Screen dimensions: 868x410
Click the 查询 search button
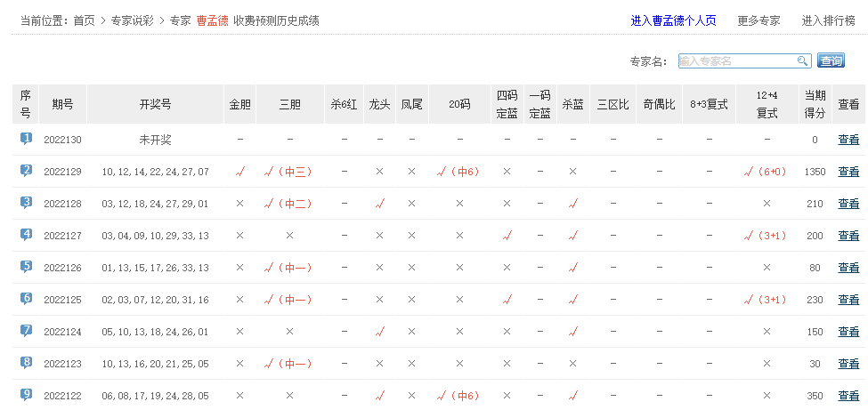point(831,60)
